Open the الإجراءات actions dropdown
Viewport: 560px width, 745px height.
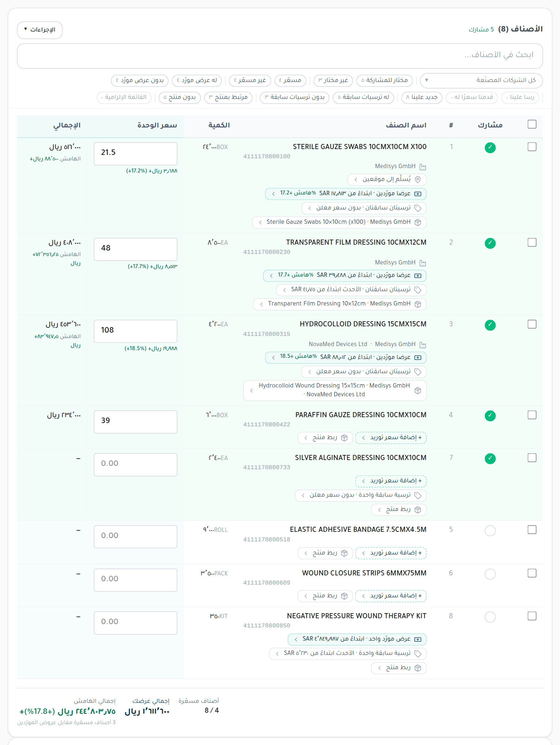40,30
